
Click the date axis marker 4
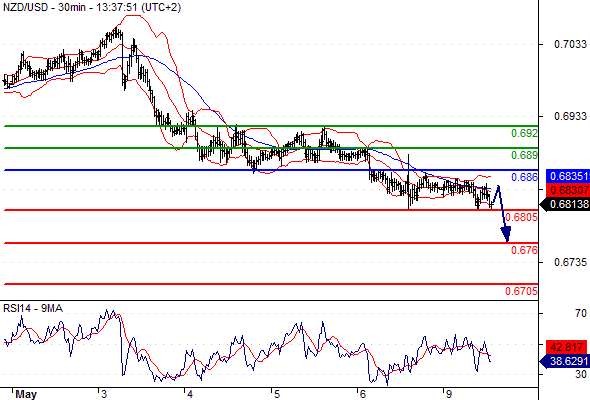point(190,394)
